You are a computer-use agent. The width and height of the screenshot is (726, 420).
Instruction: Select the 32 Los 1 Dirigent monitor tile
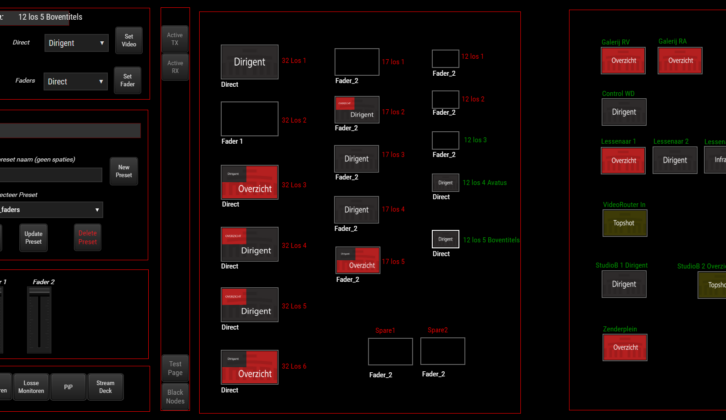tap(249, 62)
